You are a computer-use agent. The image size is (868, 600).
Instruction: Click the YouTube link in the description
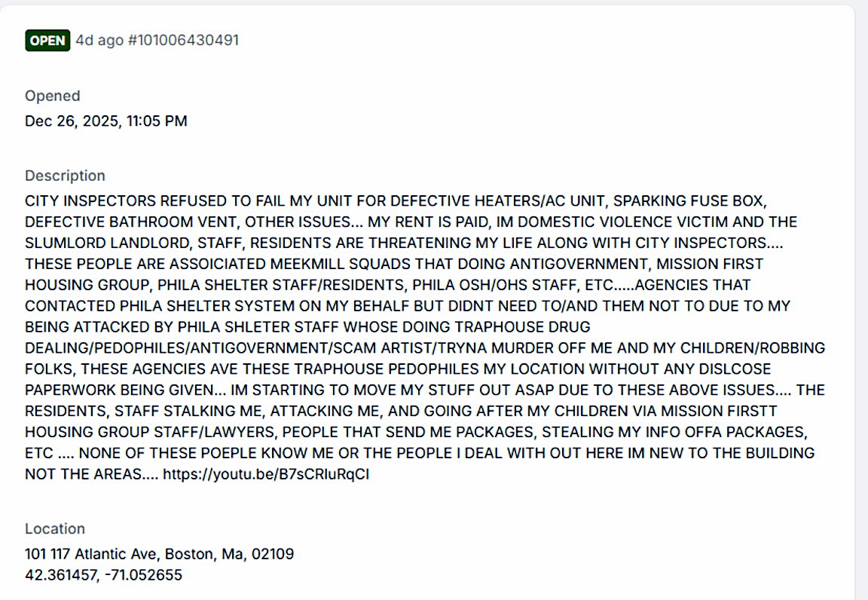[x=266, y=474]
